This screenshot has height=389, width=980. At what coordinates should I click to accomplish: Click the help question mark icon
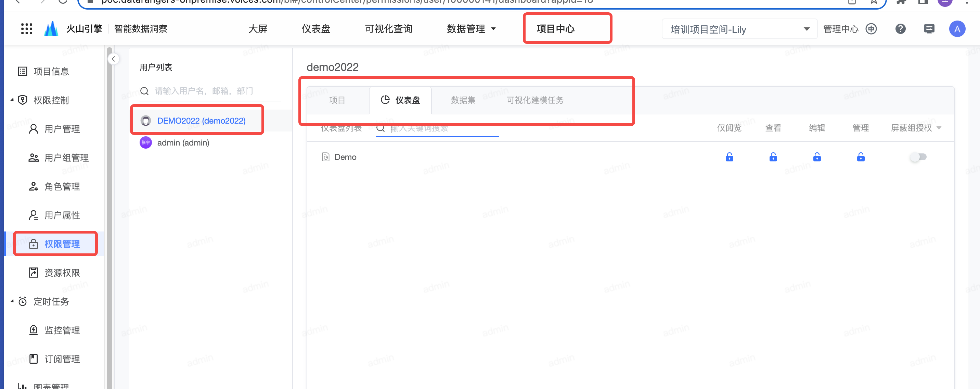(900, 29)
